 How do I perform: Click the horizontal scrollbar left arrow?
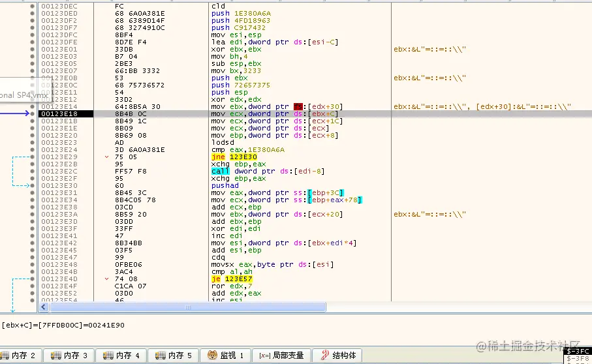pos(44,307)
